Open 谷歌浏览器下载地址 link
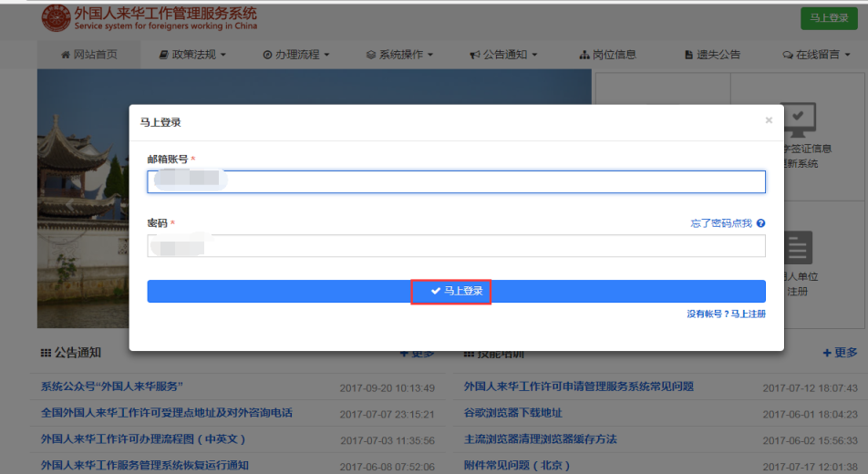This screenshot has height=474, width=868. coord(512,413)
